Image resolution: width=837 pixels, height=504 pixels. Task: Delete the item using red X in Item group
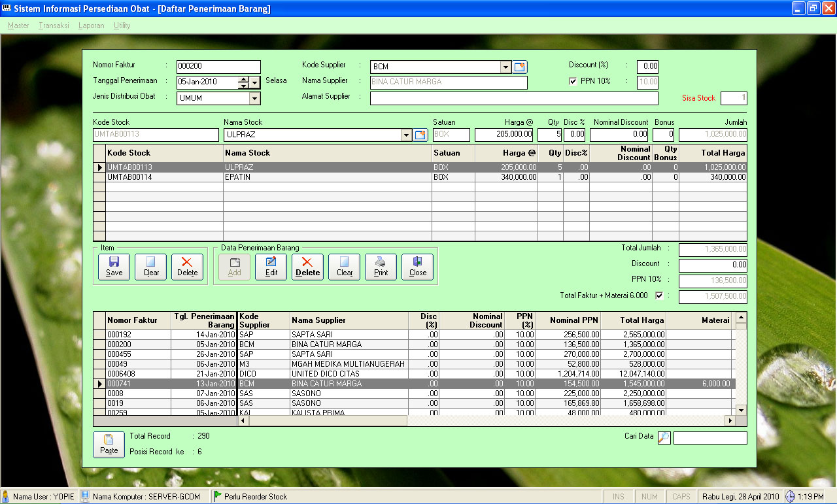click(187, 267)
